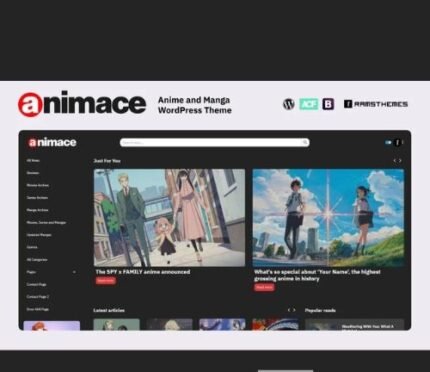Open first Latest articles thumbnail
The image size is (430, 372).
click(x=117, y=324)
